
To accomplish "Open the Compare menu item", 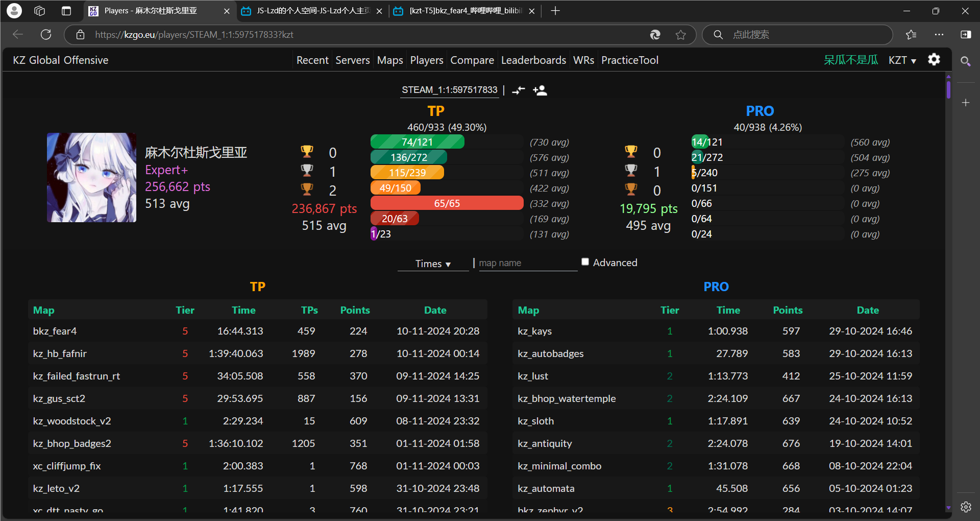I will [x=472, y=60].
